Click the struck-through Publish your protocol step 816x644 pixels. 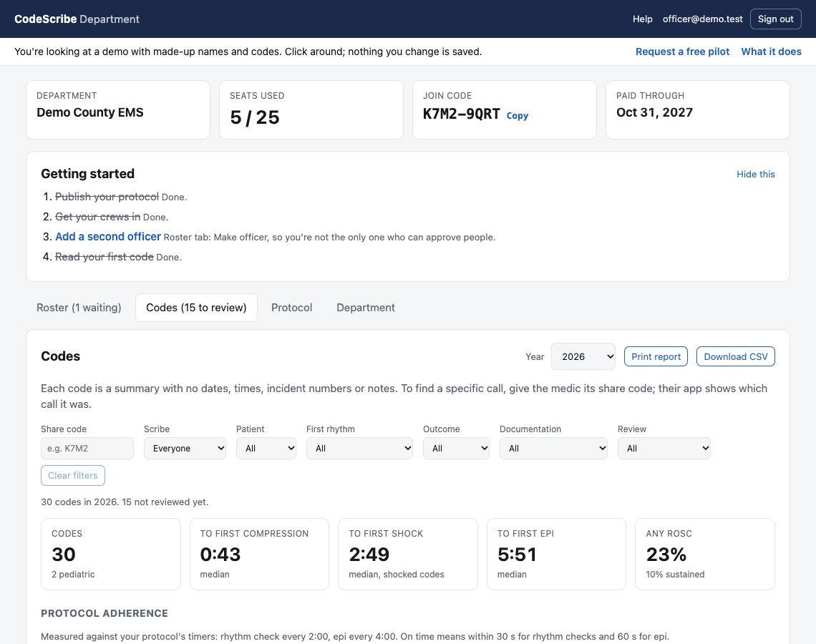107,197
